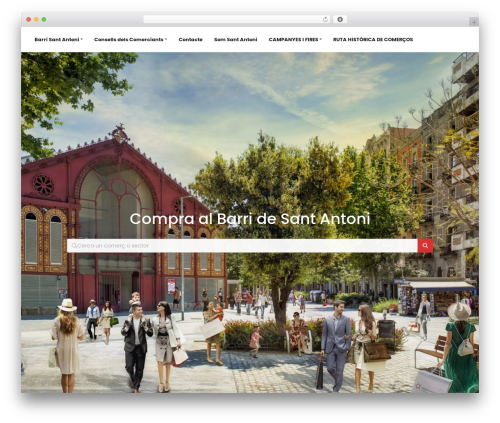Image resolution: width=500 pixels, height=423 pixels.
Task: Open the Som Sant Antoni link
Action: 235,39
